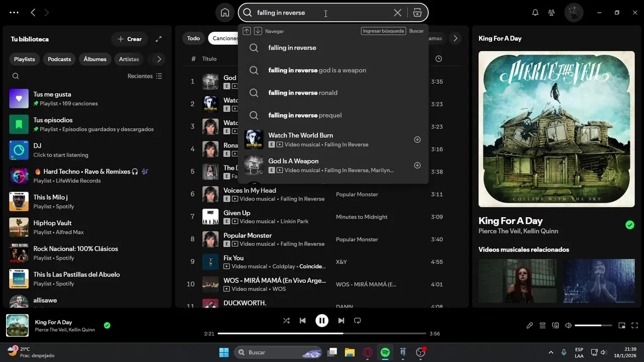The image size is (644, 362).
Task: Open Spotify in the Windows taskbar
Action: (x=385, y=352)
